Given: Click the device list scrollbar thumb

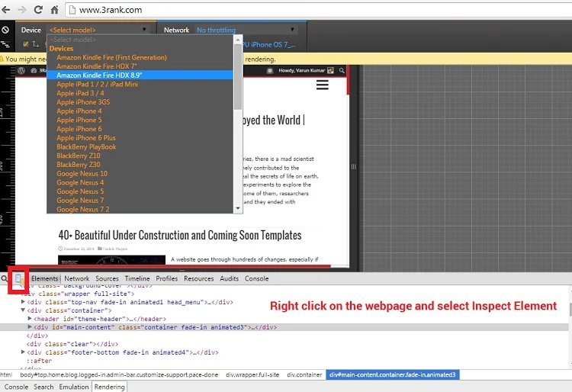Looking at the screenshot, I should (238, 76).
